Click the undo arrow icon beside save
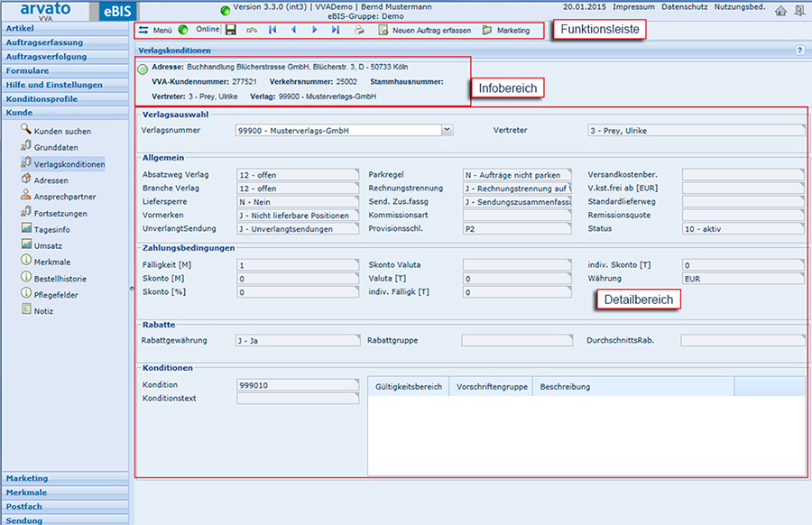Image resolution: width=812 pixels, height=525 pixels. point(252,30)
